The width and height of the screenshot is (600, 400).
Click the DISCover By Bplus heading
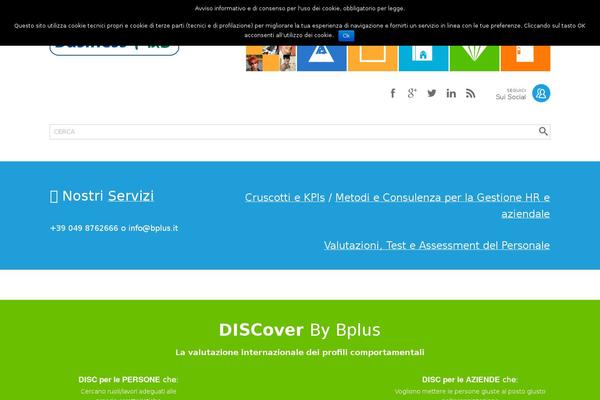(300, 330)
